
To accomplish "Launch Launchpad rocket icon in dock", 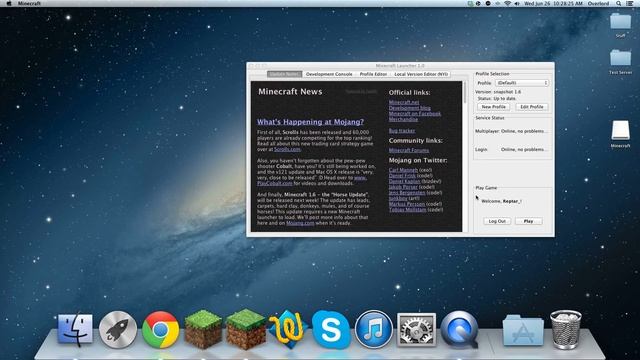I will tap(118, 330).
